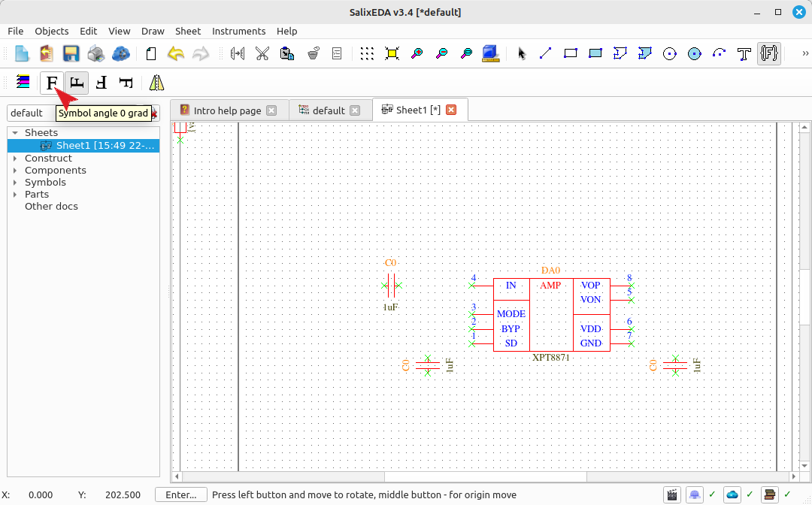Click the print icon
Screen dimensions: 812x505
coord(95,53)
